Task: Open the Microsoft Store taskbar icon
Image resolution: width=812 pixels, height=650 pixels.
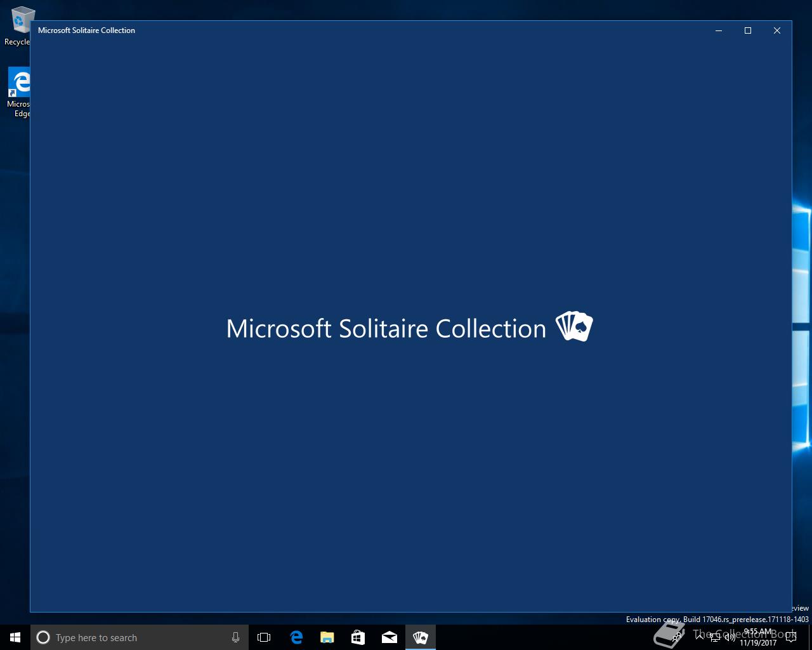Action: click(x=358, y=637)
